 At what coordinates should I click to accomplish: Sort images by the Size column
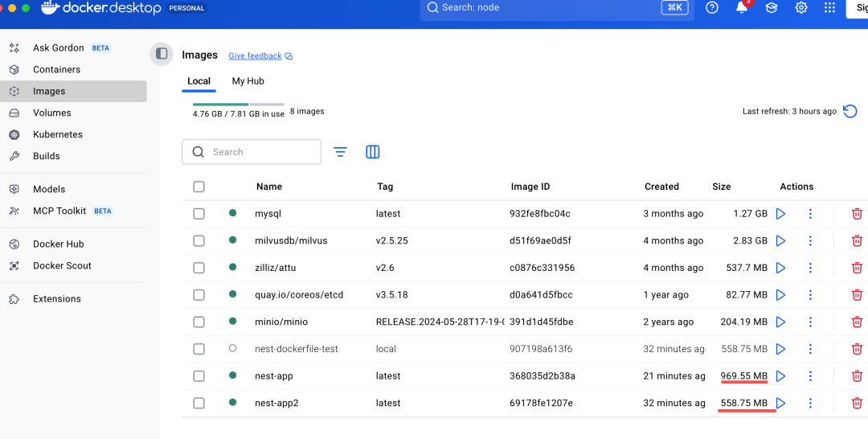click(721, 187)
